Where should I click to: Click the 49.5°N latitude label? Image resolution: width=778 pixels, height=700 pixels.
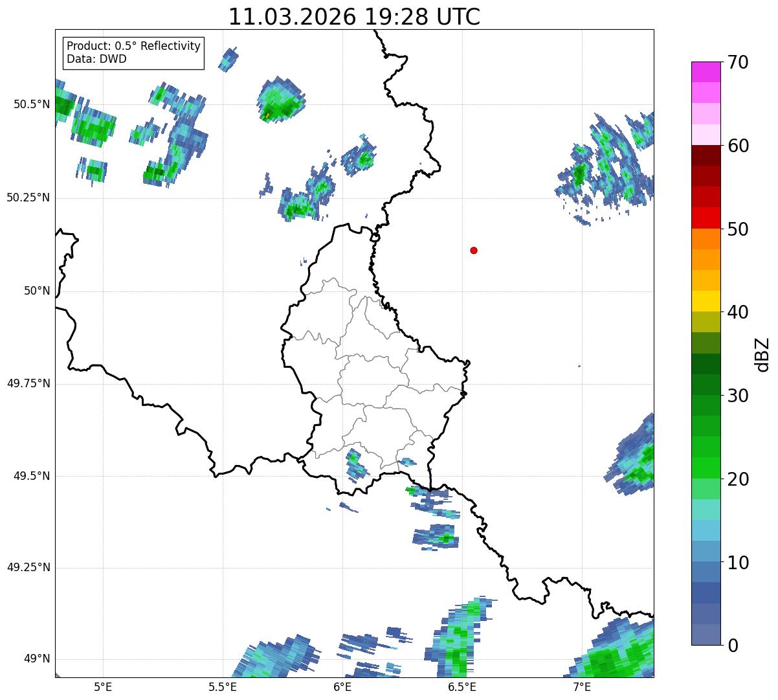tap(31, 476)
